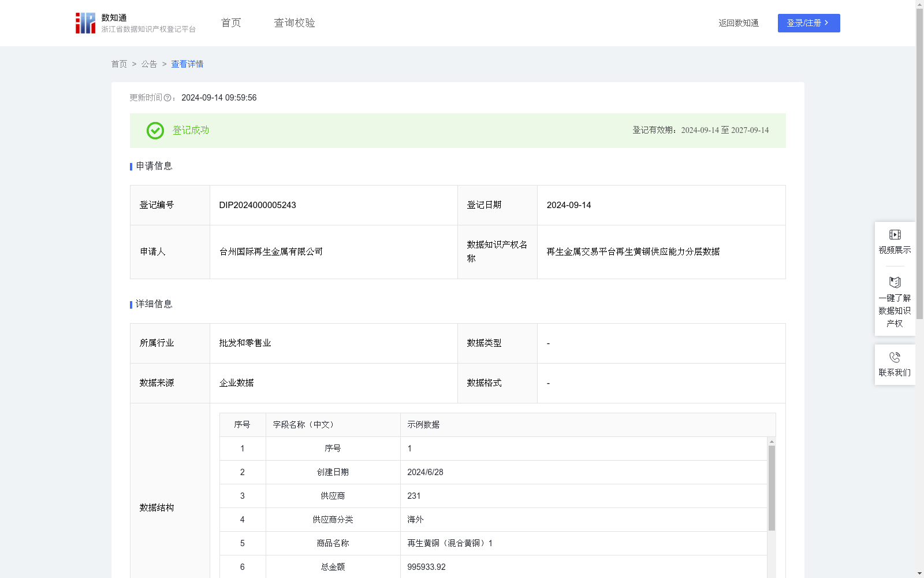
Task: Go to 公告 in the breadcrumb
Action: coord(149,64)
